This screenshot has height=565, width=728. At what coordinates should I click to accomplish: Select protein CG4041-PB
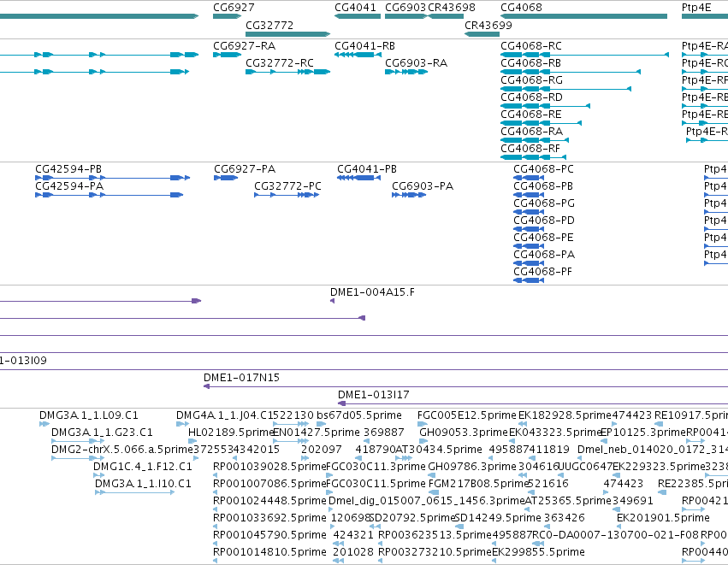(x=359, y=178)
